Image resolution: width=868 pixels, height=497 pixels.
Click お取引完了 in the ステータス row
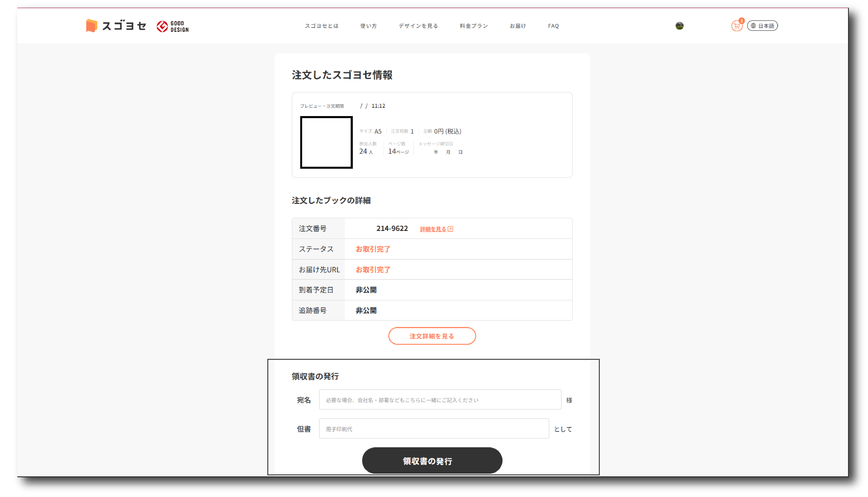[373, 249]
